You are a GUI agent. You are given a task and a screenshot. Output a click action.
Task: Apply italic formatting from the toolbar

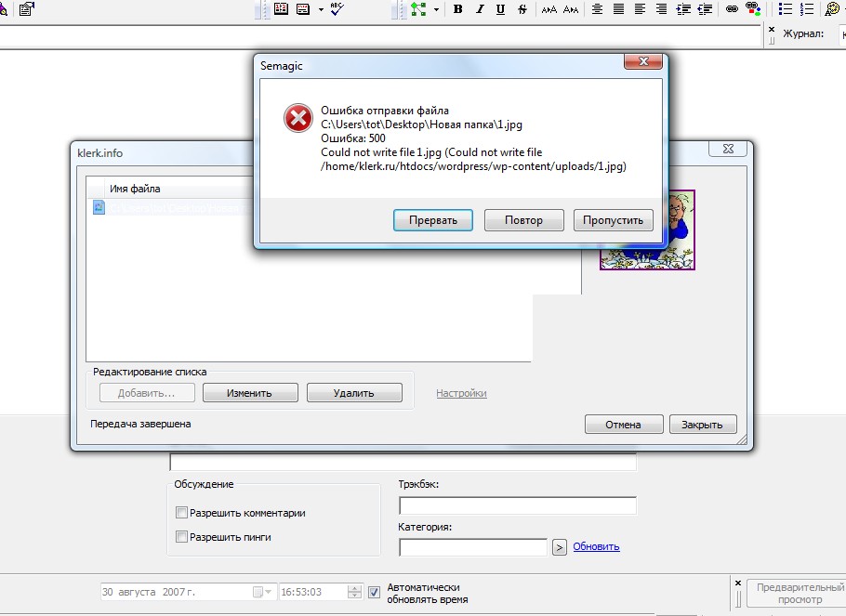pos(479,9)
